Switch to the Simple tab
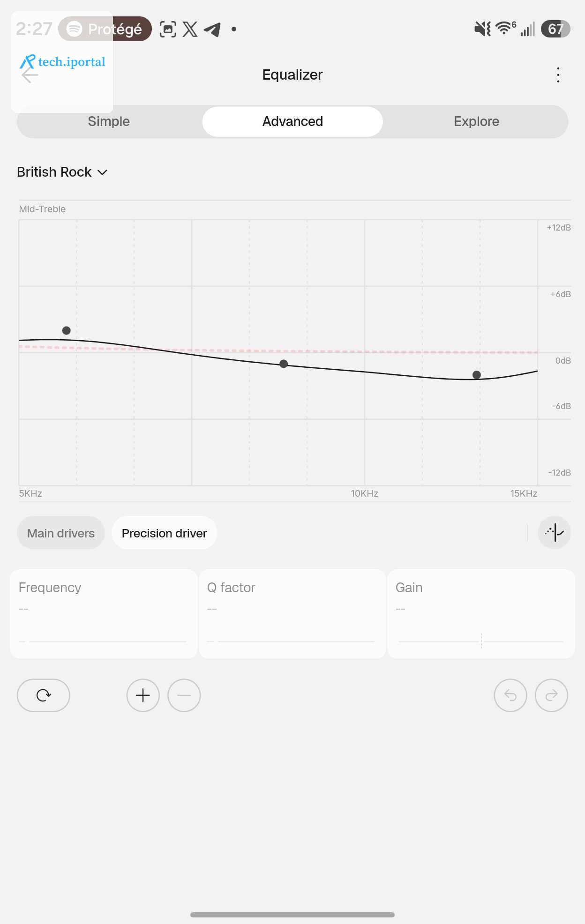 (109, 121)
